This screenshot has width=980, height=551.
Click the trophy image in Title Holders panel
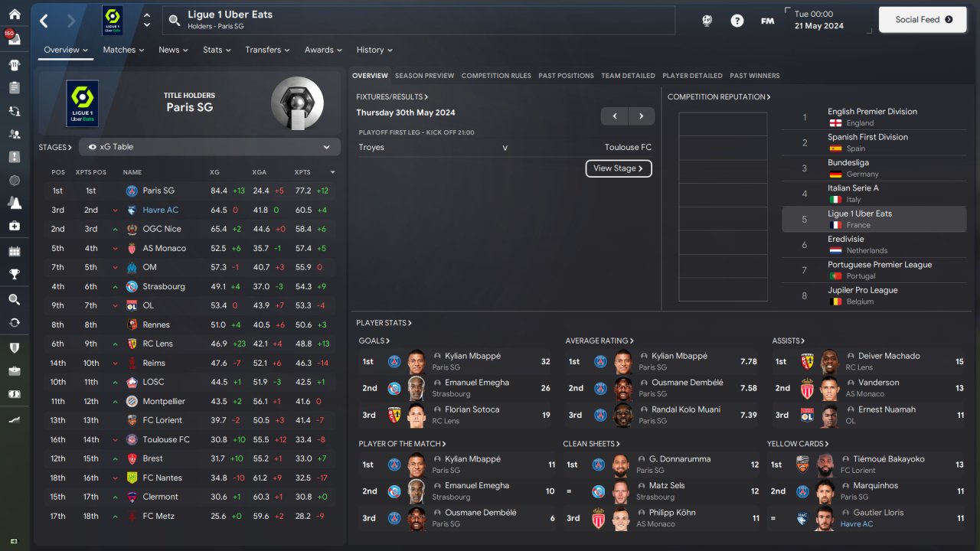click(x=297, y=103)
